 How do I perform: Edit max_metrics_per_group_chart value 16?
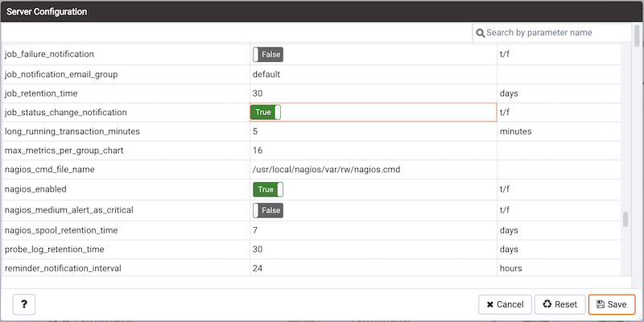click(374, 151)
